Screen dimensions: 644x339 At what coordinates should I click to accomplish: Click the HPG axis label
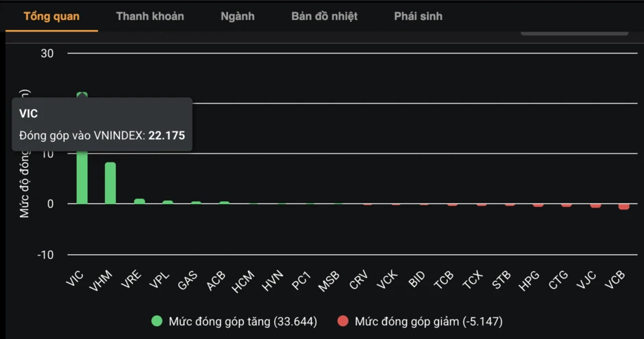point(529,281)
